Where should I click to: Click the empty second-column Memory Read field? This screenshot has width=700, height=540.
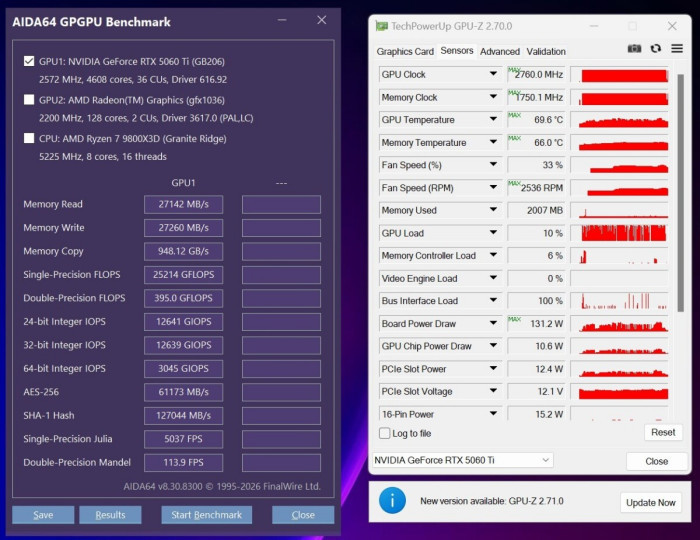[281, 204]
